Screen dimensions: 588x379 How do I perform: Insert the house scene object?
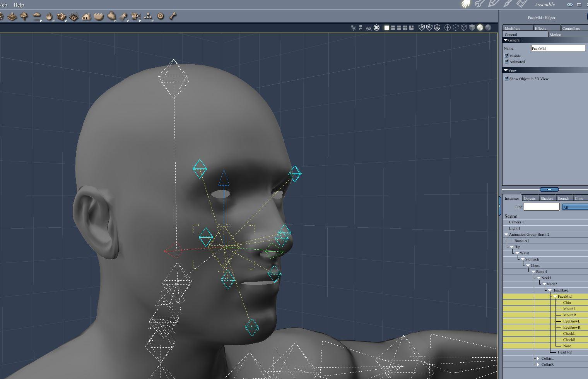click(x=86, y=16)
